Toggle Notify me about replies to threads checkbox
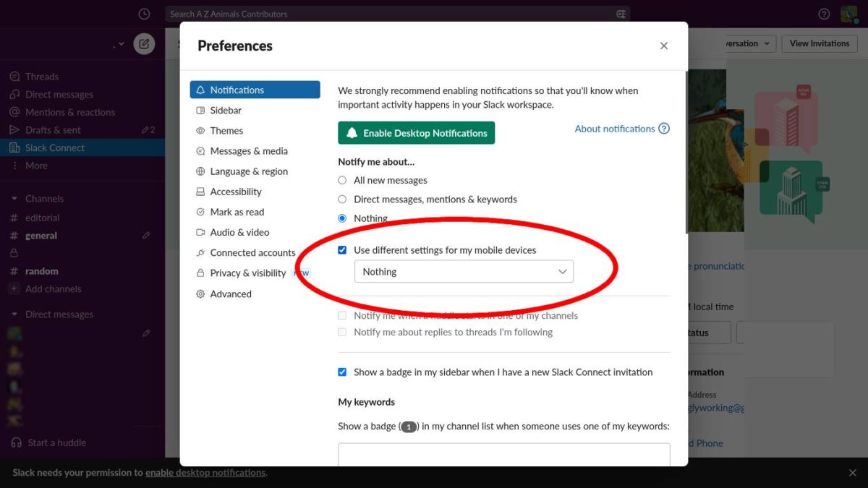This screenshot has height=488, width=868. [x=342, y=332]
